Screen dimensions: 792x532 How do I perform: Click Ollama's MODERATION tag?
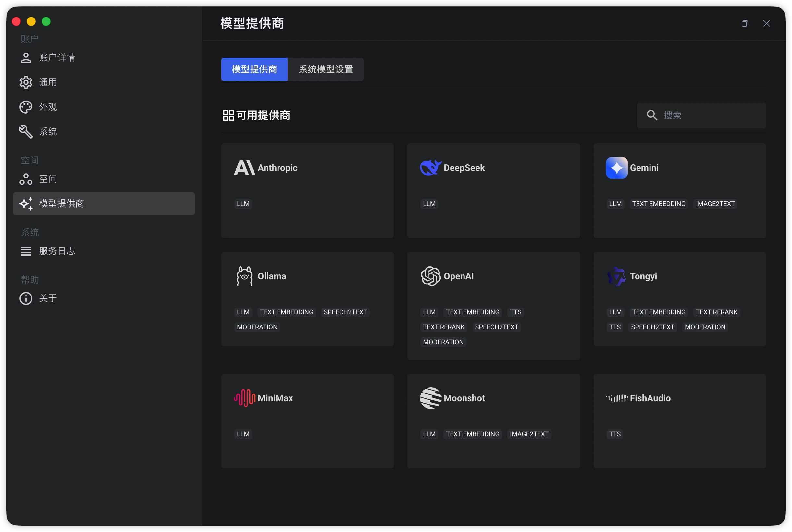pos(257,327)
